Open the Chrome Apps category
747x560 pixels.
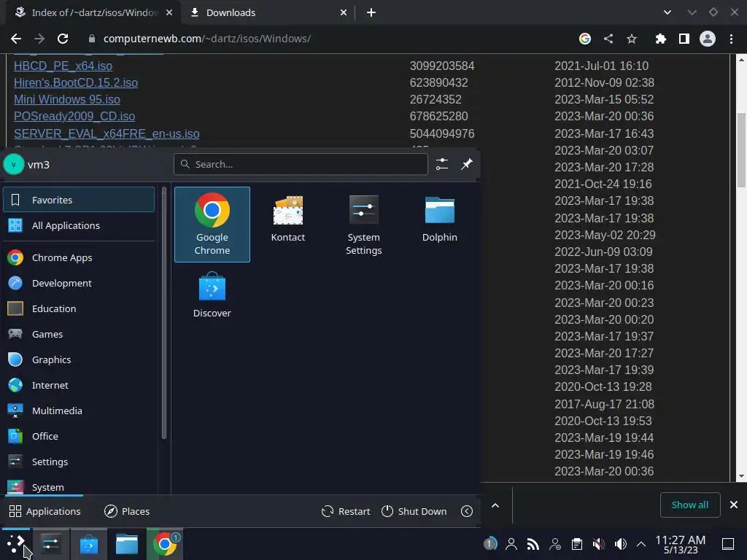tap(79, 257)
